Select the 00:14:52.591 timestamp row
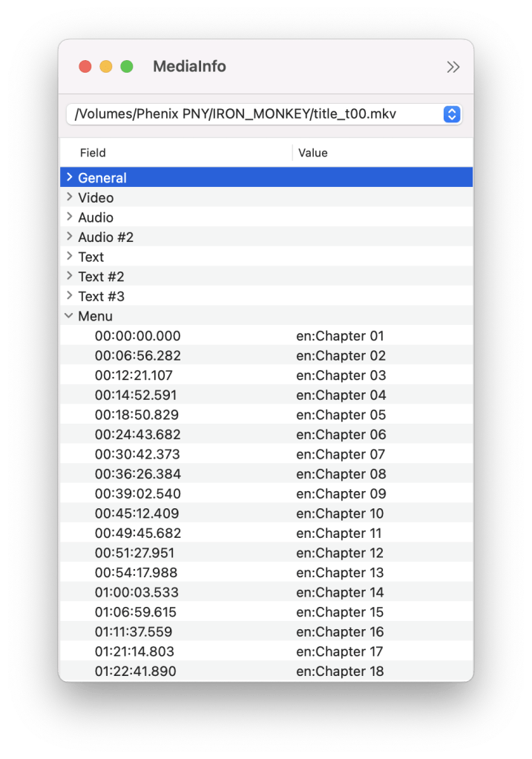Image resolution: width=532 pixels, height=759 pixels. (x=136, y=395)
